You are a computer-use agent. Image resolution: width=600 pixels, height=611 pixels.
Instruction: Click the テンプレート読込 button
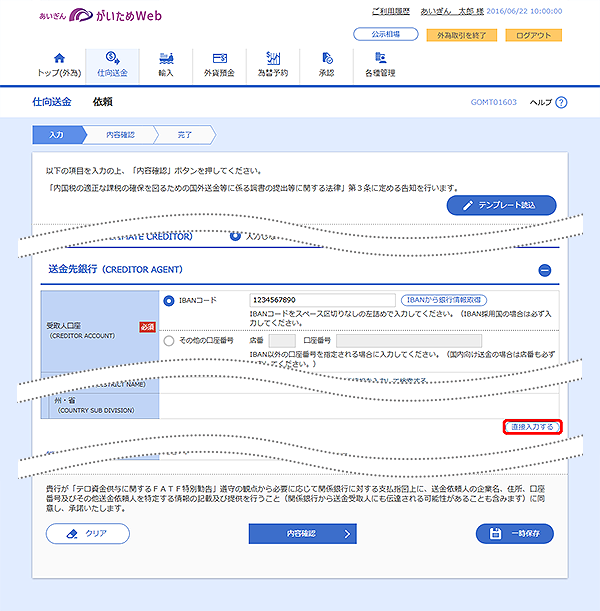[x=499, y=205]
